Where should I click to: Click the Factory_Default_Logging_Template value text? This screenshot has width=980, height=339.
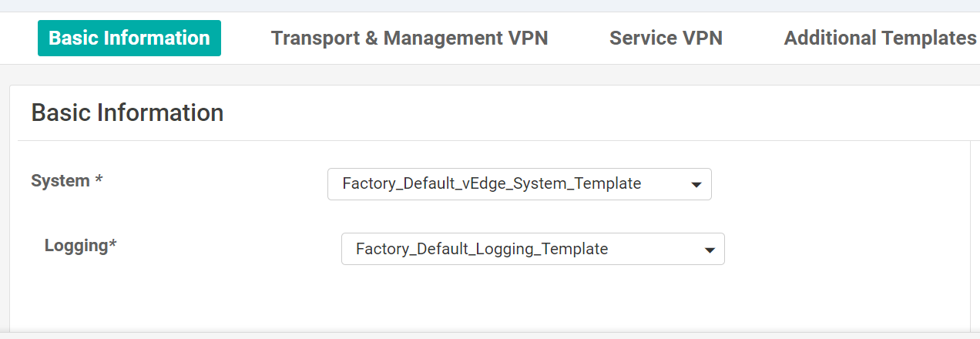pos(482,249)
